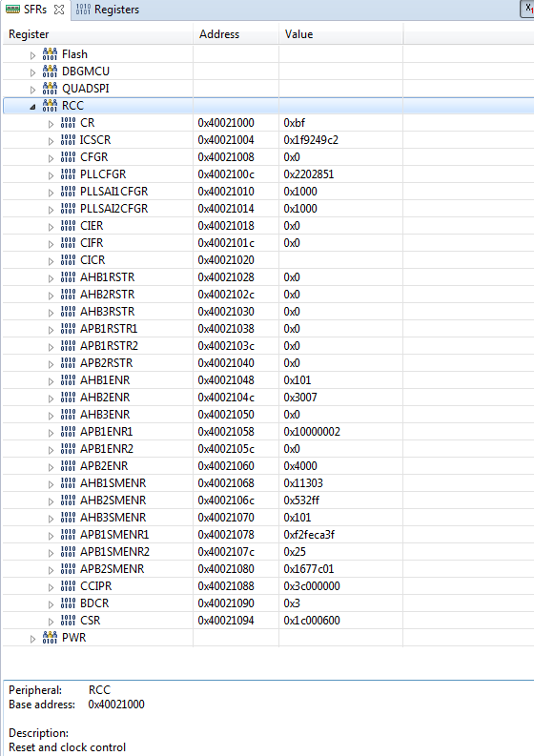
Task: Click the Reset and clock control description
Action: pyautogui.click(x=67, y=747)
